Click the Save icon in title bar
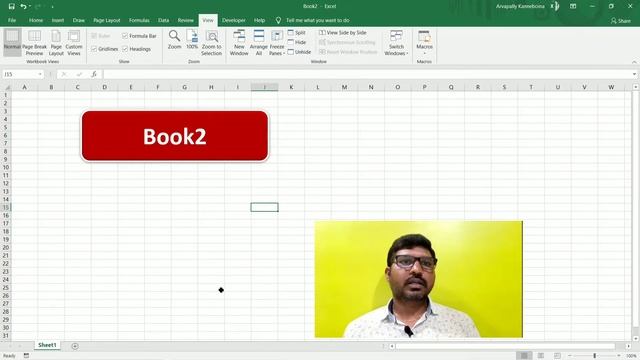The image size is (640, 360). click(x=11, y=6)
